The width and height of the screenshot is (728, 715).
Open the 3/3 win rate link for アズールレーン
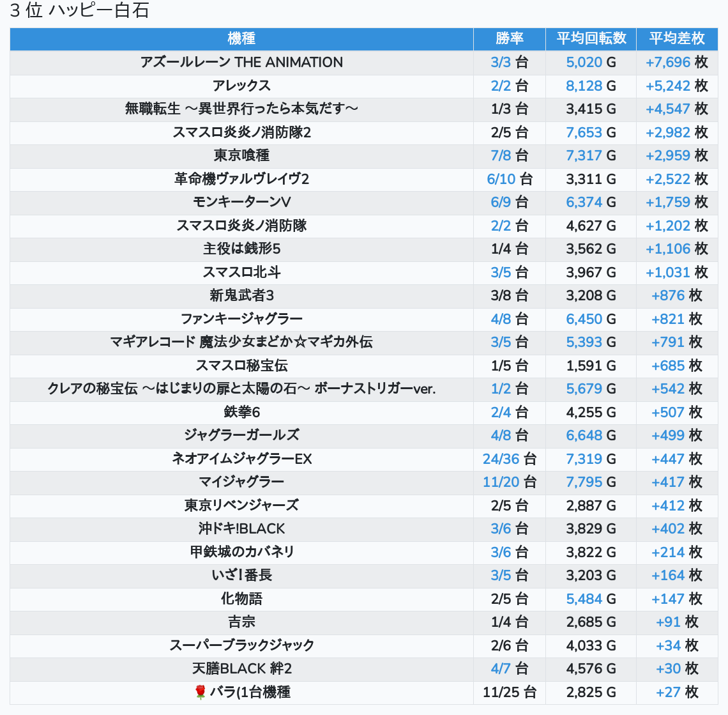(x=501, y=63)
